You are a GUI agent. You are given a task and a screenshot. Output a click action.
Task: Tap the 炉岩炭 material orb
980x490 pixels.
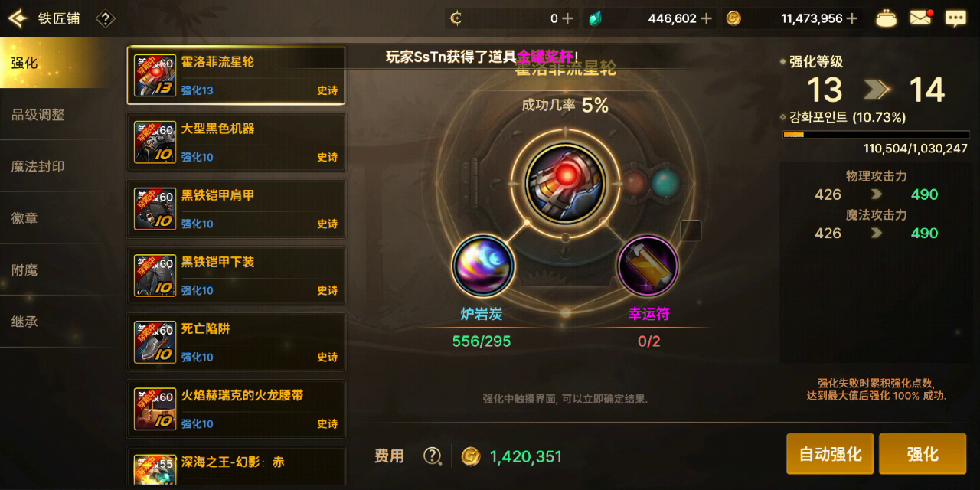[482, 266]
